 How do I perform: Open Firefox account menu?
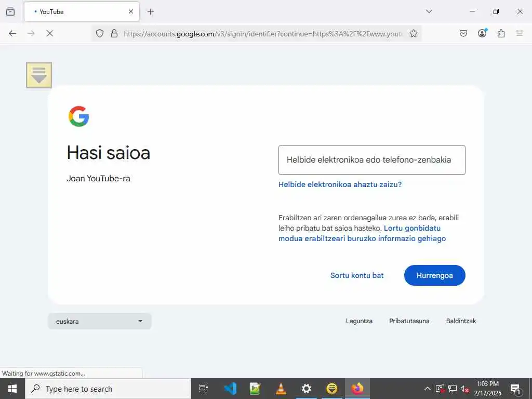click(x=482, y=33)
